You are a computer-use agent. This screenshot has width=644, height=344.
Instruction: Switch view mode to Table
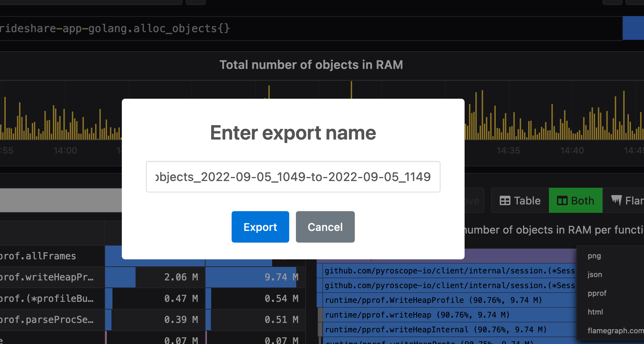point(520,200)
